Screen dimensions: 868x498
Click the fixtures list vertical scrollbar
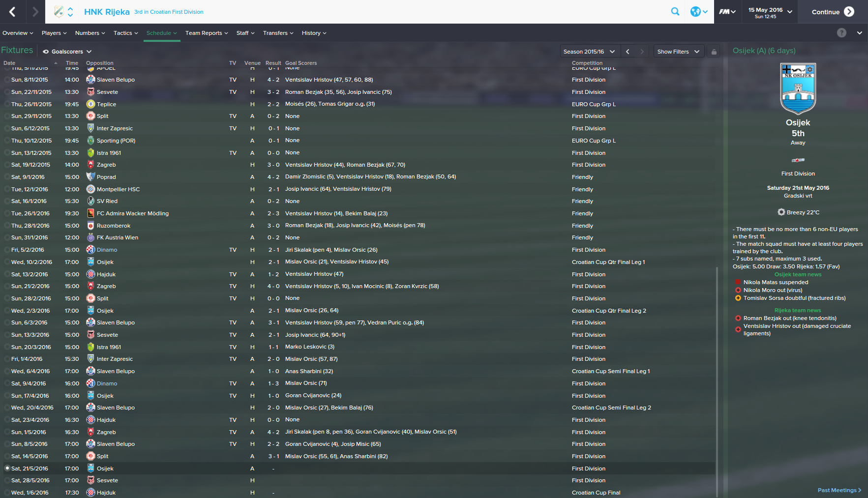click(x=718, y=381)
